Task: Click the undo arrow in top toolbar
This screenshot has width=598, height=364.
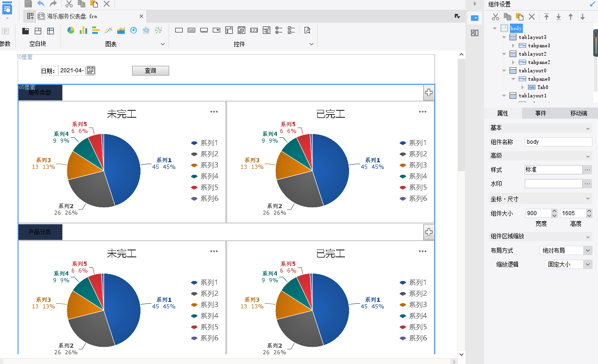Action: pyautogui.click(x=41, y=4)
